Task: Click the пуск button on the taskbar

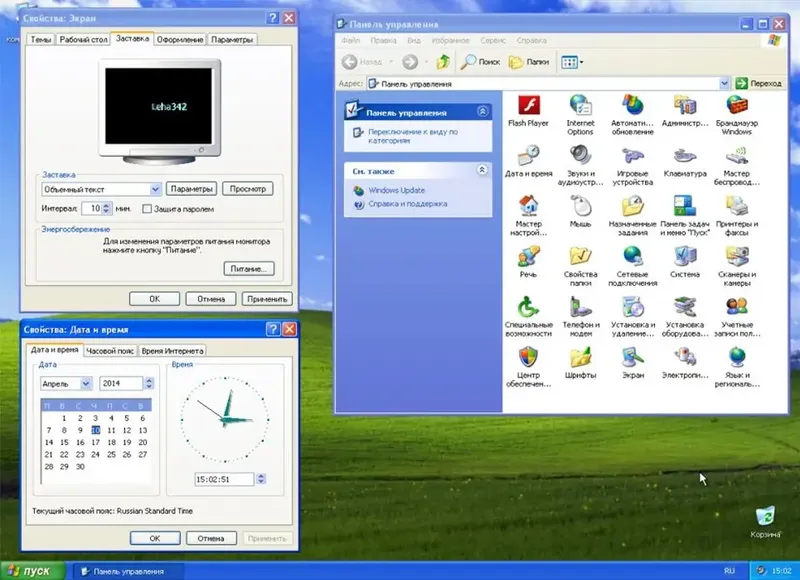Action: pyautogui.click(x=30, y=568)
